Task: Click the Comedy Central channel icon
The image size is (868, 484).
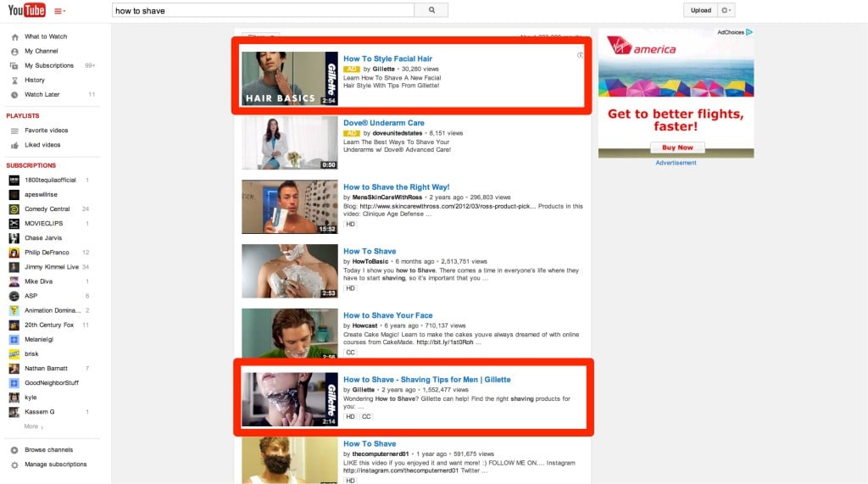Action: (x=14, y=209)
